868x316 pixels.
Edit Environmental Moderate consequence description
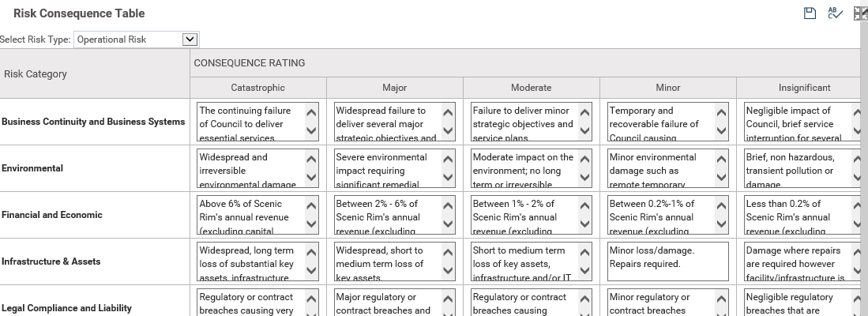pyautogui.click(x=522, y=168)
